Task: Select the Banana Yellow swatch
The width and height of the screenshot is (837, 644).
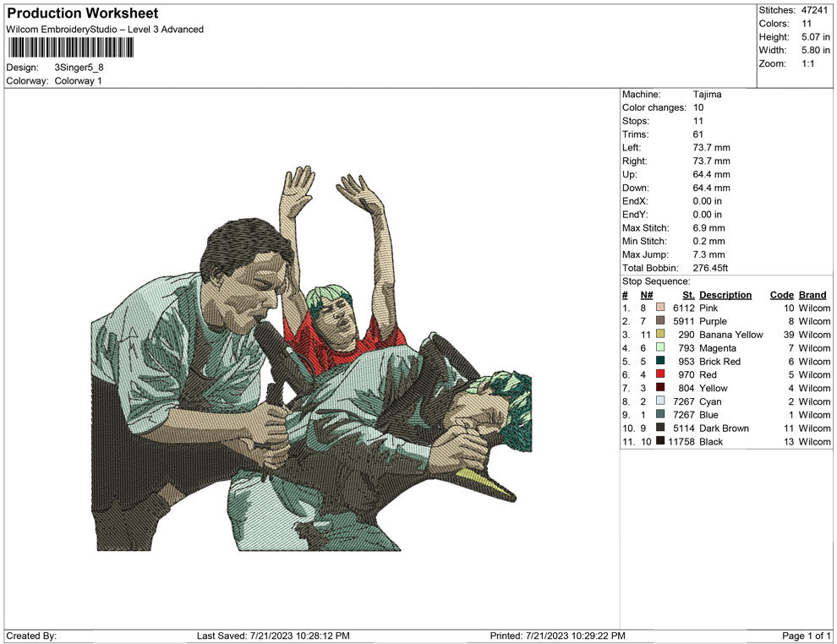Action: 660,334
